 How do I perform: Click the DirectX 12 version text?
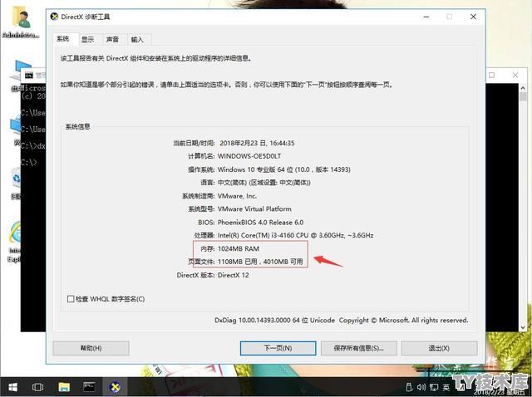click(x=234, y=275)
